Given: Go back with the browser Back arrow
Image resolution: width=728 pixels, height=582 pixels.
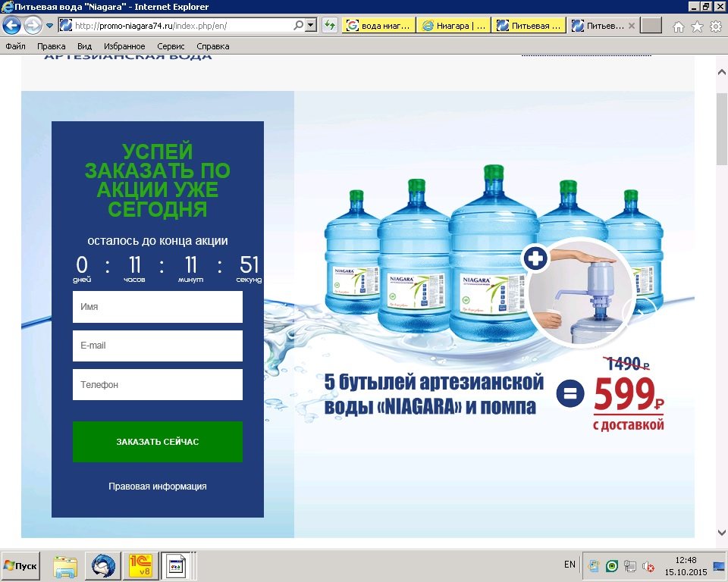Looking at the screenshot, I should pos(11,25).
